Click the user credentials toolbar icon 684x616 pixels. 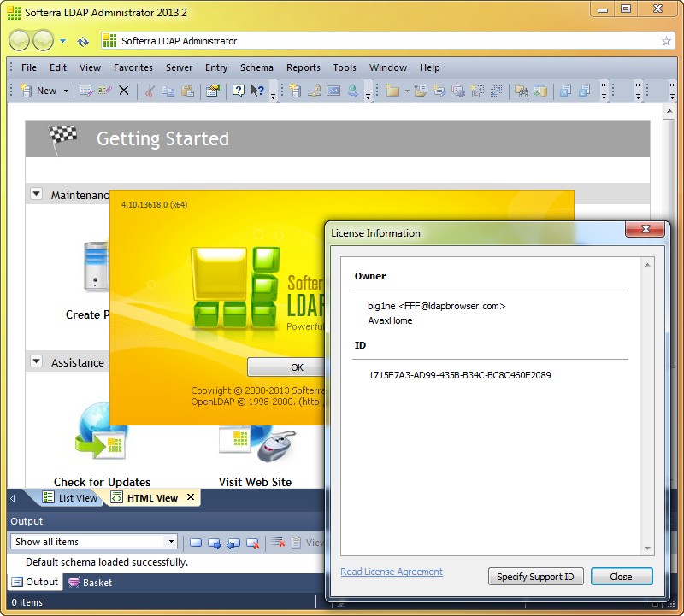point(315,91)
